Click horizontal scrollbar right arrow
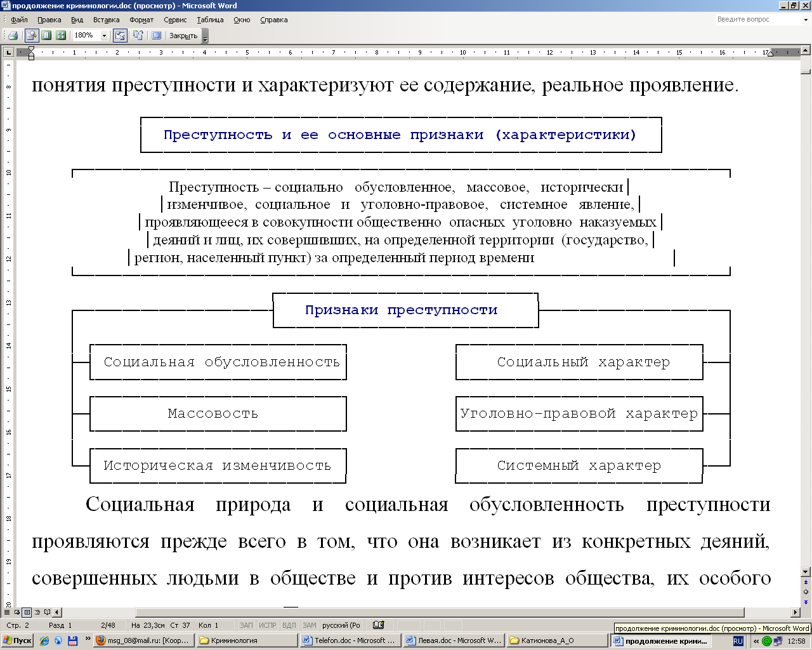Screen dimensions: 812x650 tap(796, 612)
